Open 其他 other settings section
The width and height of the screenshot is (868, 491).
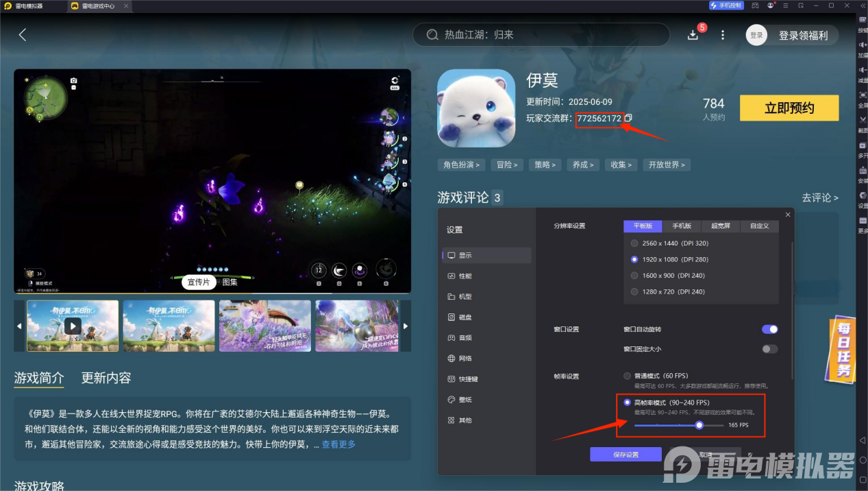488,420
